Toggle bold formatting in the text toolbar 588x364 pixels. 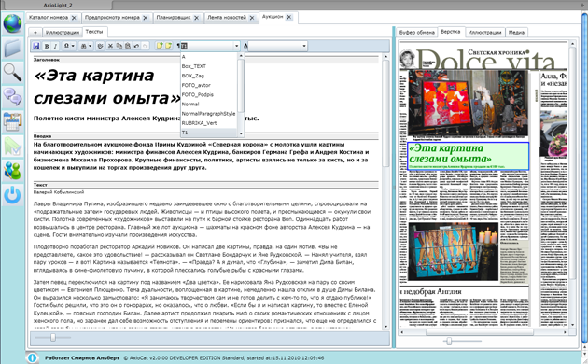tap(47, 46)
